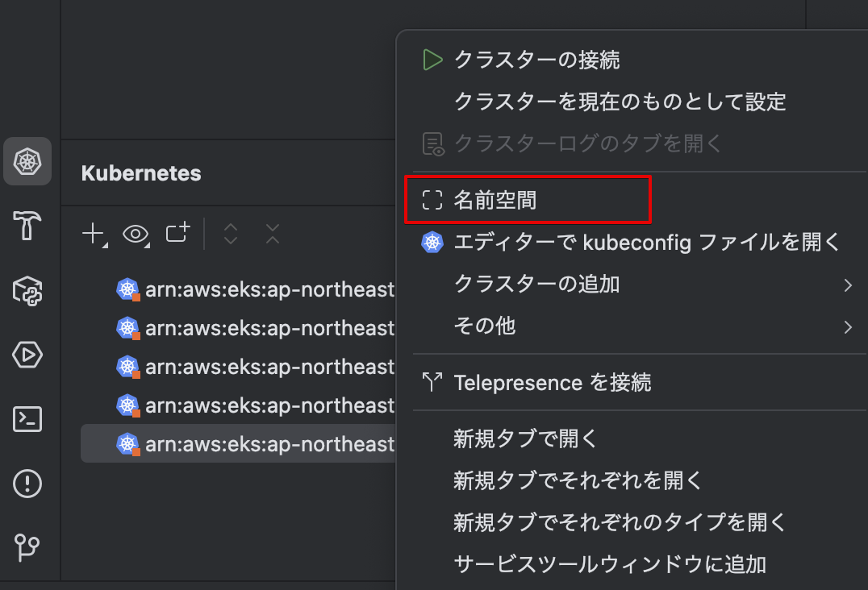Click the Expand All arrows icon

231,234
